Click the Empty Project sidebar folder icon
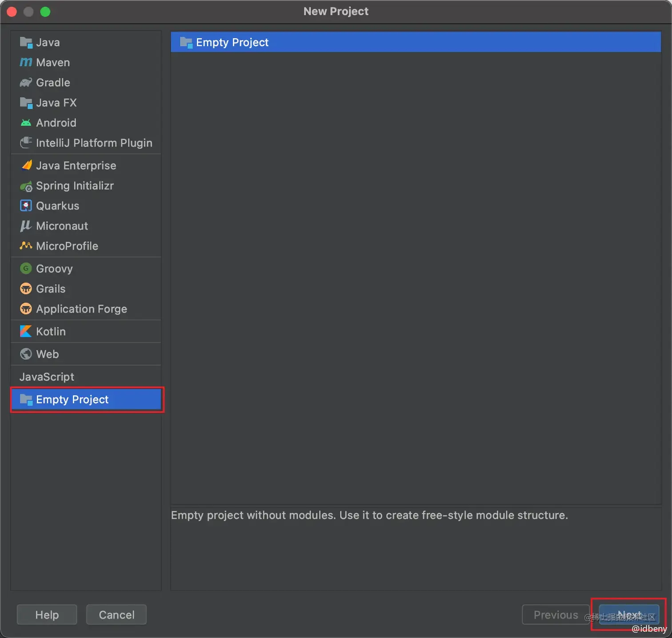 26,400
